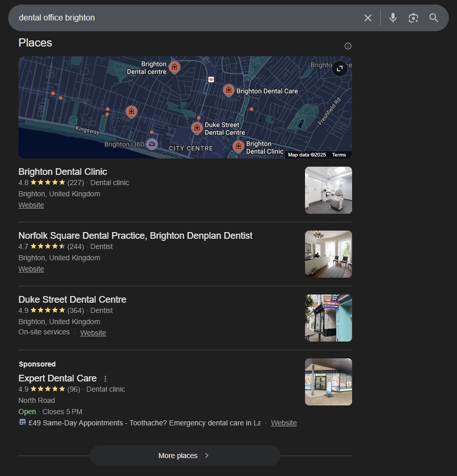Screen dimensions: 457x476
Task: Open Norfolk Square Dental Practice Website link
Action: [31, 269]
